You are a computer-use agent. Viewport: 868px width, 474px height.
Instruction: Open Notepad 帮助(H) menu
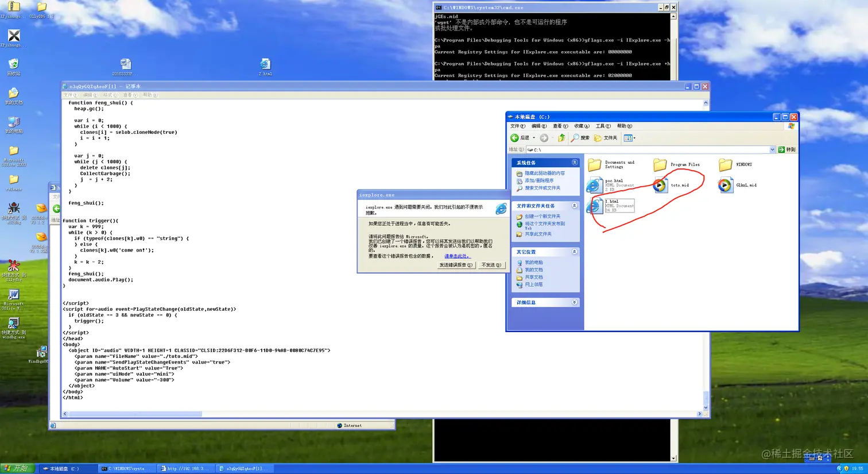click(x=150, y=95)
